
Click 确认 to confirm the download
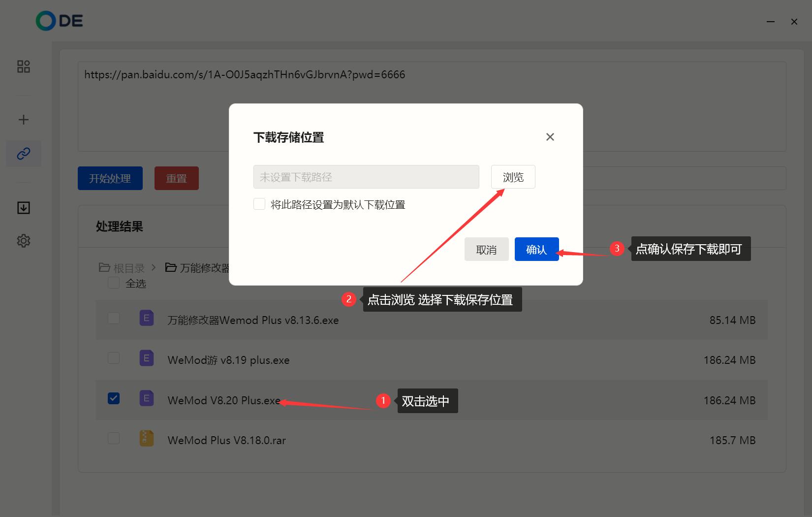pyautogui.click(x=536, y=249)
